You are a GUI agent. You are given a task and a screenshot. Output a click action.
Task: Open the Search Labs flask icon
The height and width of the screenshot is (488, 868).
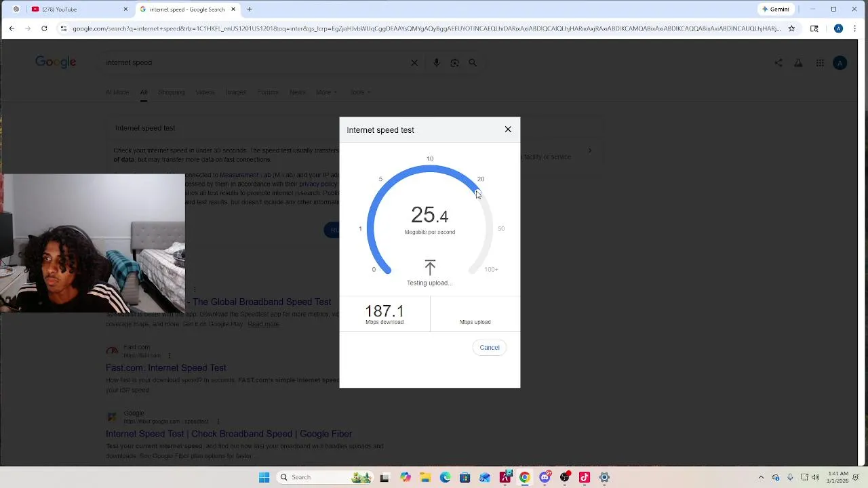(x=798, y=63)
